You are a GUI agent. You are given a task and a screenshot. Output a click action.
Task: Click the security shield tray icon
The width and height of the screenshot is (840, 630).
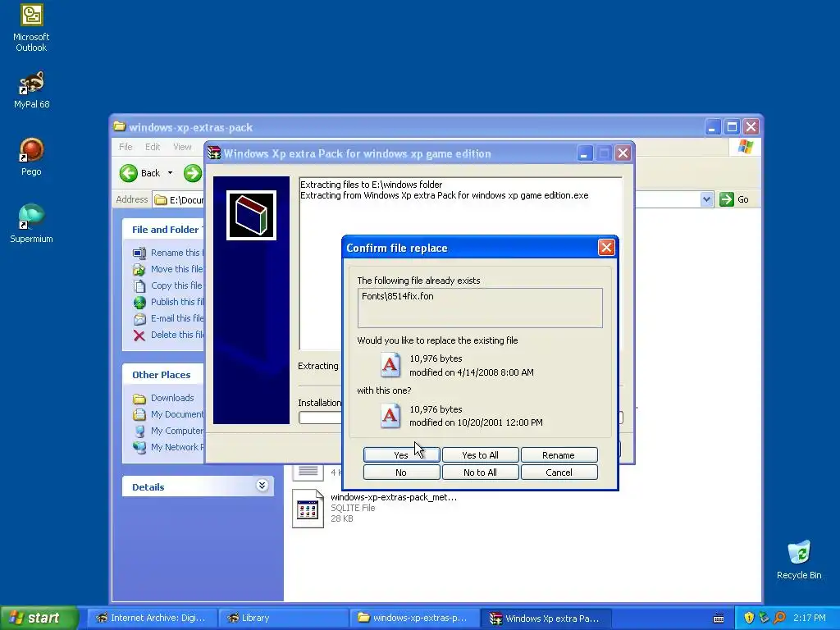pos(749,619)
